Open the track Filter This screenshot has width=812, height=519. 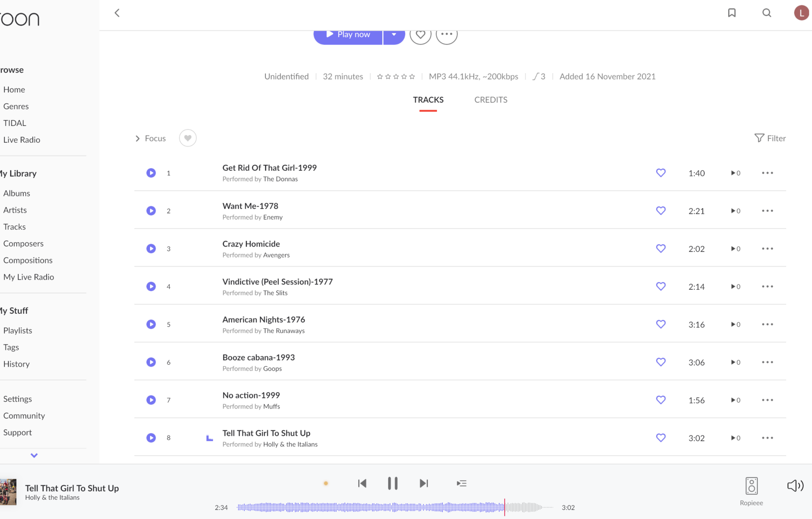pos(770,138)
